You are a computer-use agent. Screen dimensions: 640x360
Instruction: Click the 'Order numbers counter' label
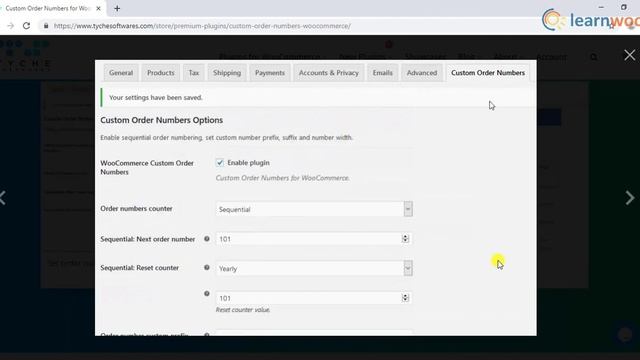pyautogui.click(x=136, y=209)
